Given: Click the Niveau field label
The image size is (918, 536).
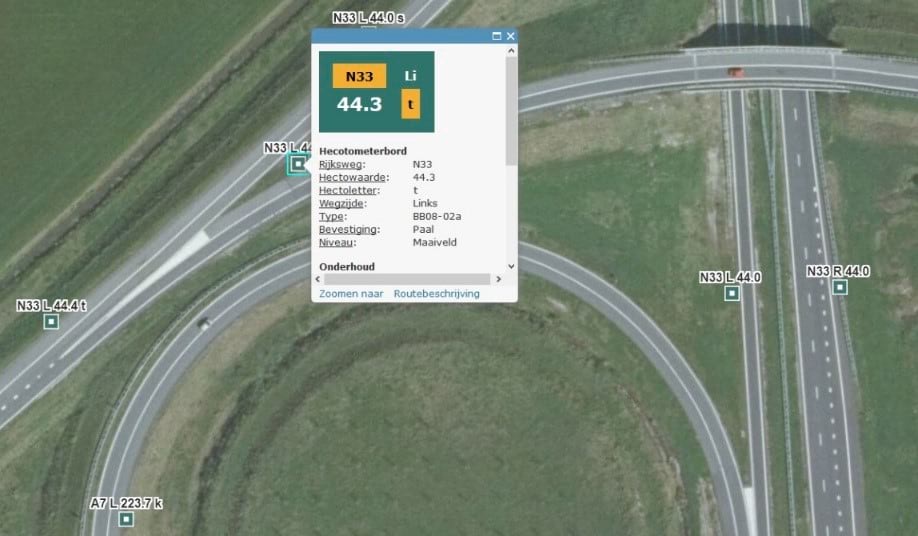Looking at the screenshot, I should (x=337, y=242).
